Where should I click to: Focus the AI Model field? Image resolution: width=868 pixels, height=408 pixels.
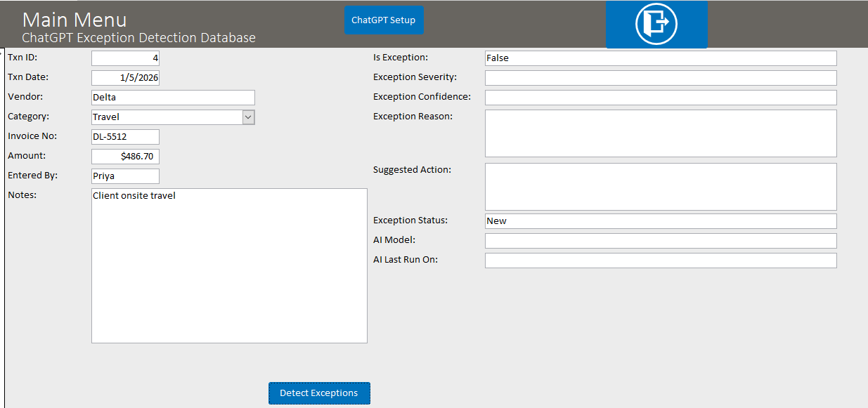660,241
